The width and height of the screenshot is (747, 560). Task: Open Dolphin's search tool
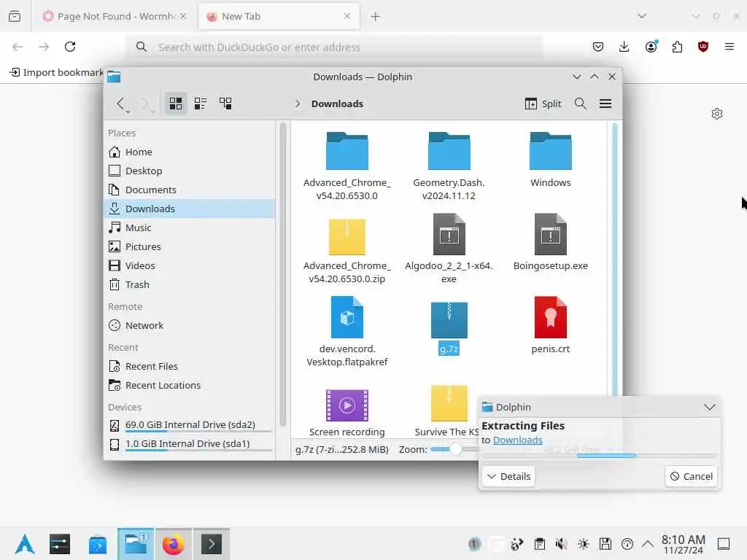[x=580, y=104]
